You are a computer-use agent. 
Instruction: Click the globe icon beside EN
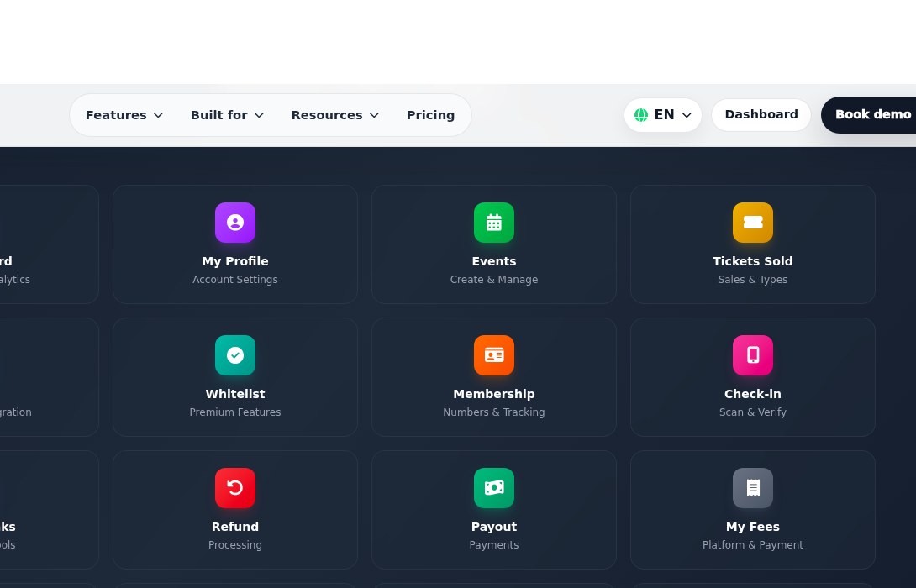point(641,115)
